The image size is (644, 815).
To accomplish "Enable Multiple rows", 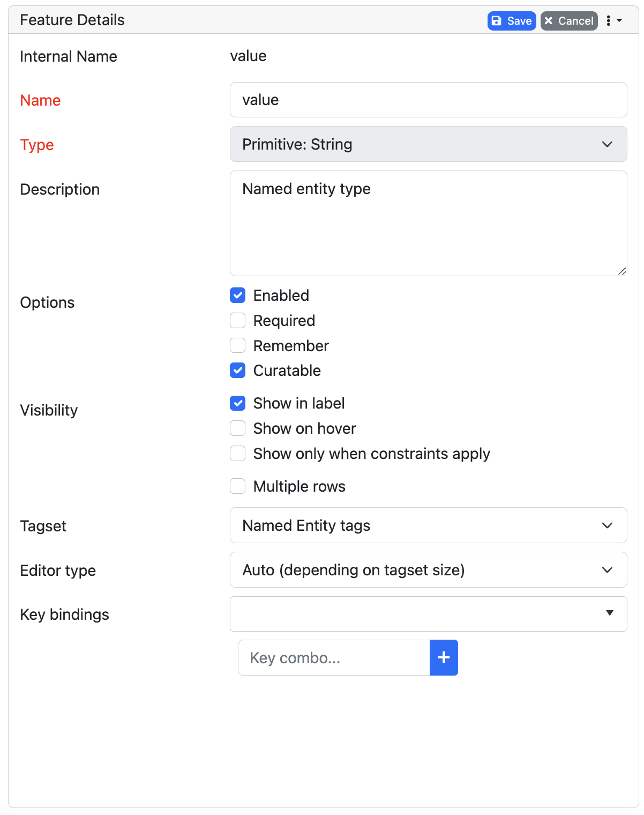I will (237, 486).
